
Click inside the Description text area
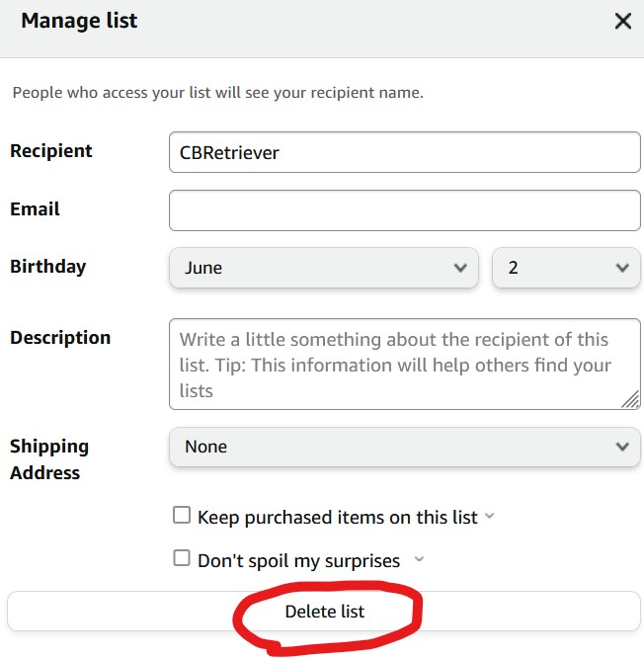pyautogui.click(x=404, y=364)
